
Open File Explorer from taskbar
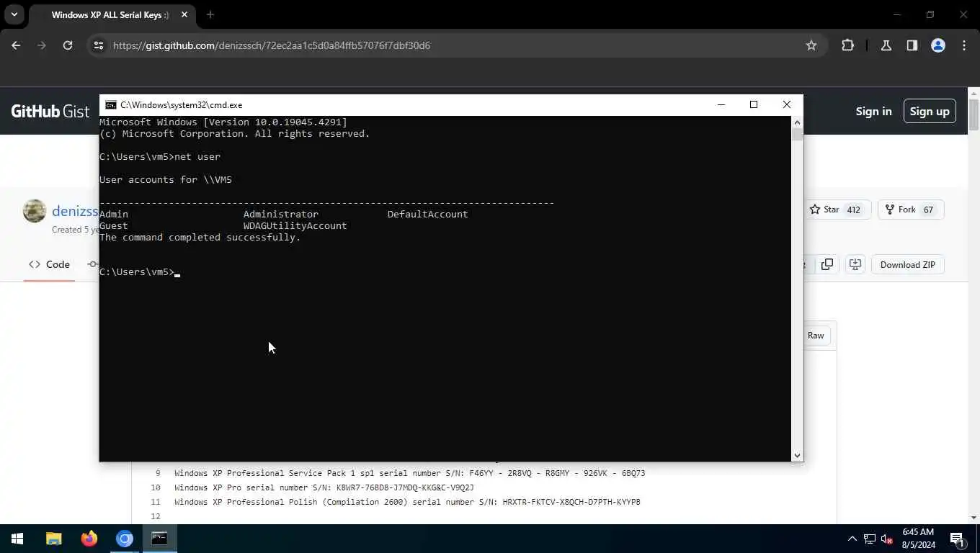click(x=54, y=539)
